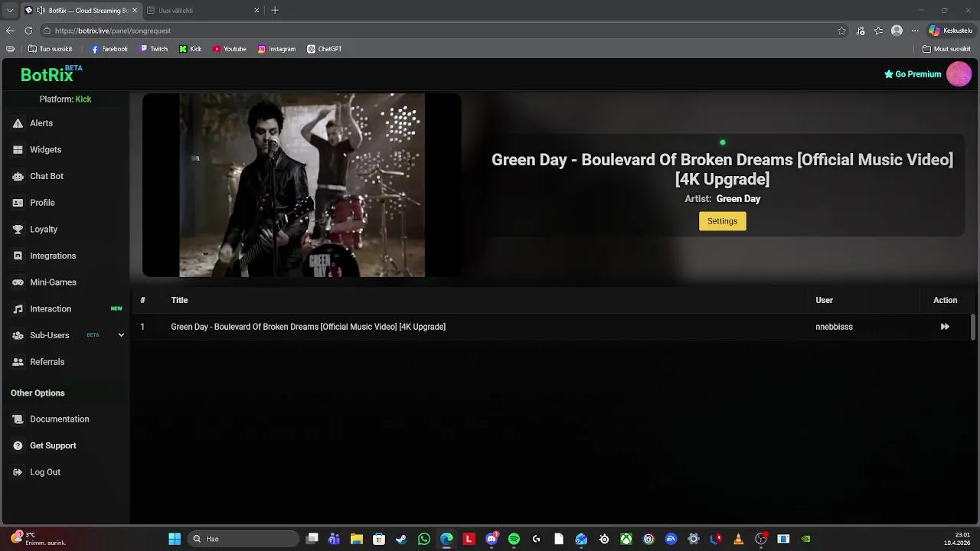Screen dimensions: 980x551
Task: Switch to the Uusi välilehti tab
Action: click(202, 11)
